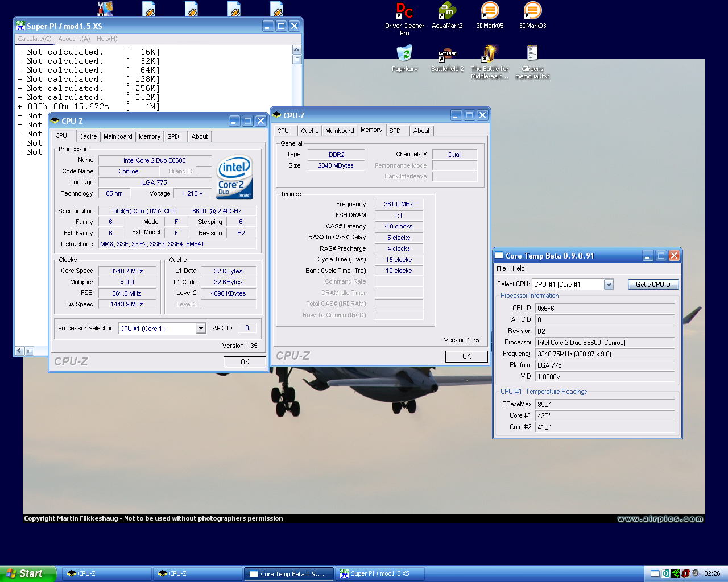Click the Multiplier value x 9.0
The width and height of the screenshot is (728, 582).
click(127, 282)
